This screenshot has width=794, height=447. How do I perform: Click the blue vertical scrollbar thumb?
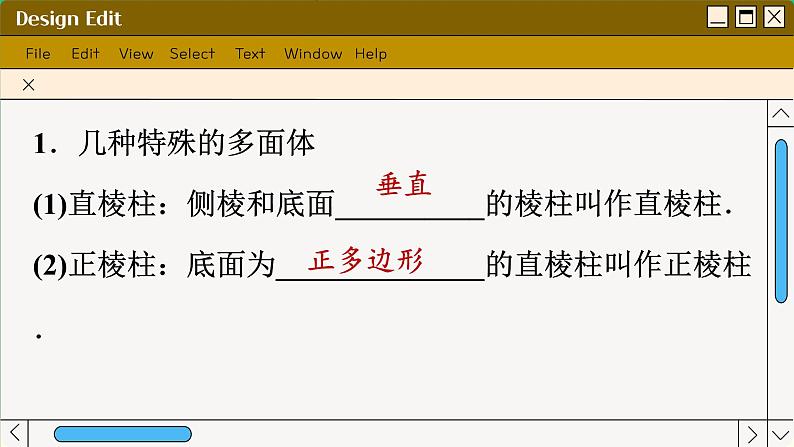point(781,220)
